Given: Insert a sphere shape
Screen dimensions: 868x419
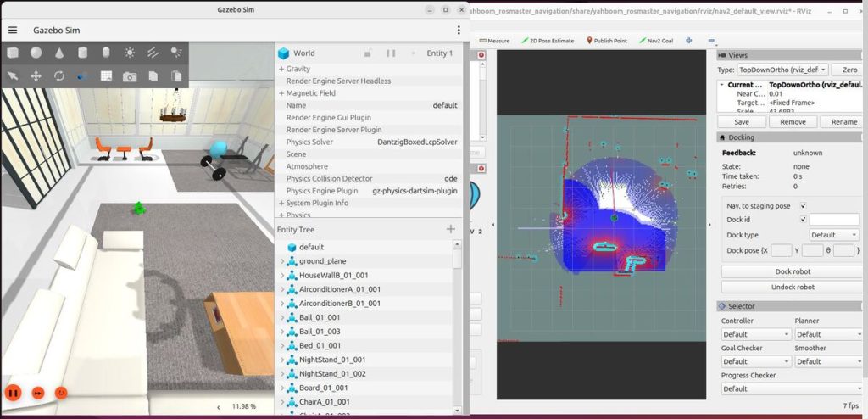Looking at the screenshot, I should click(x=36, y=53).
